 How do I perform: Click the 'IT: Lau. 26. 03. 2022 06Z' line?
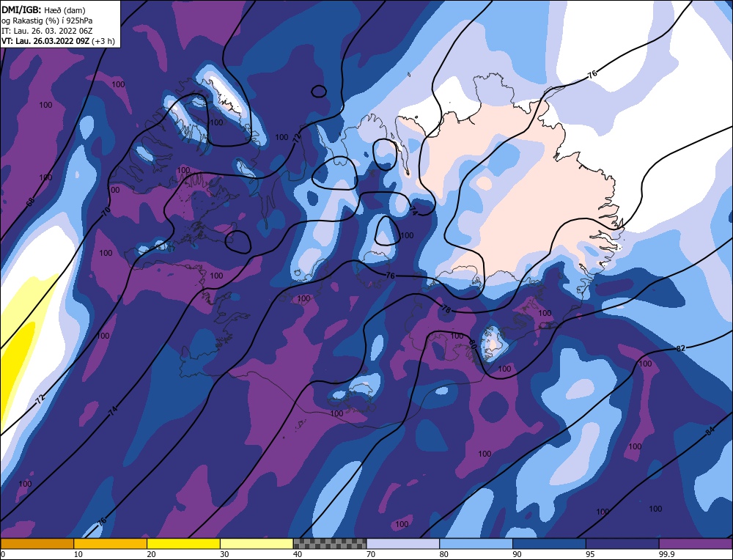(47, 31)
